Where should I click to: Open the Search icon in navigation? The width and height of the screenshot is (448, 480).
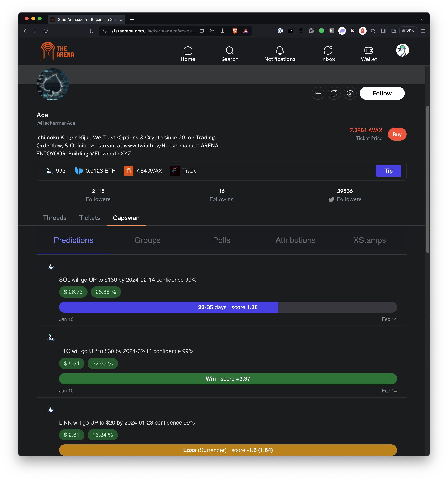[x=230, y=54]
